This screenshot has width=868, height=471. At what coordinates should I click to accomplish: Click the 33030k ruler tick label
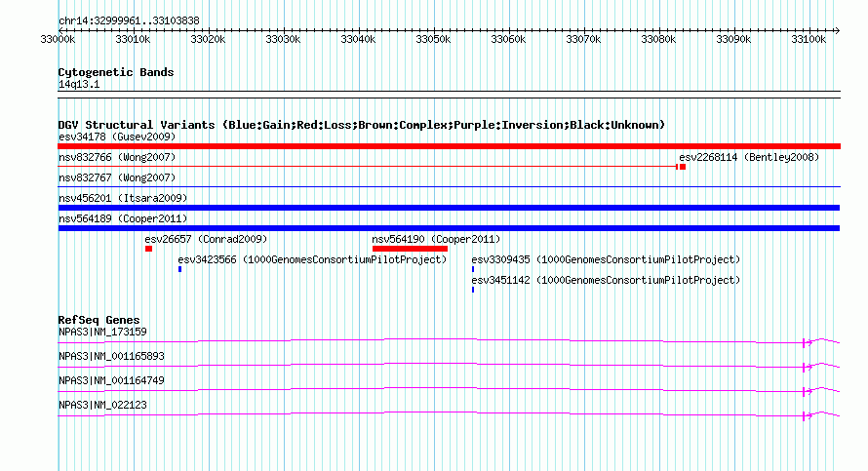[x=283, y=39]
